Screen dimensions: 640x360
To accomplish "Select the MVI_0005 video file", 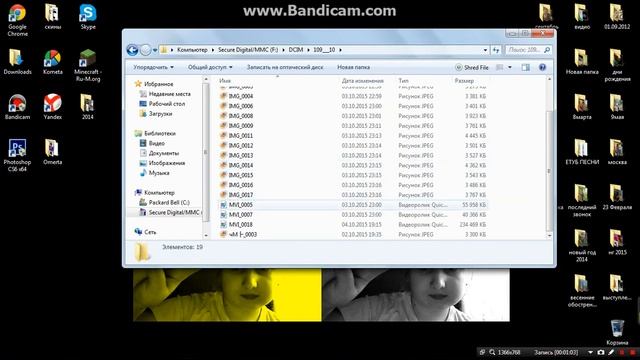I will point(353,205).
